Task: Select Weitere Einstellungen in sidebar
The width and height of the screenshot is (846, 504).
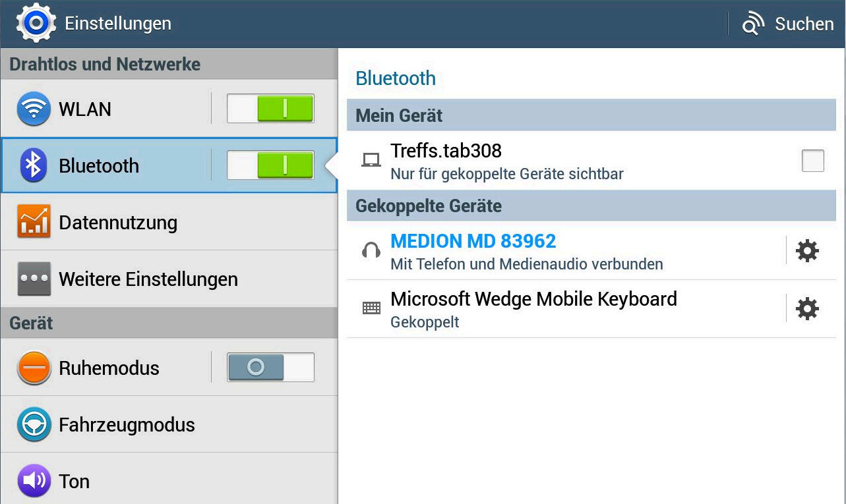Action: tap(148, 279)
